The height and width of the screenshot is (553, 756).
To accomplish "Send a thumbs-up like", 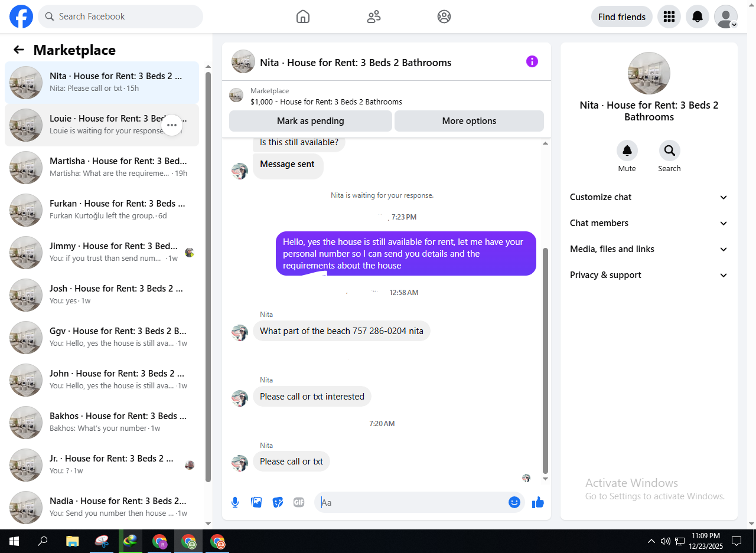I will pyautogui.click(x=537, y=502).
